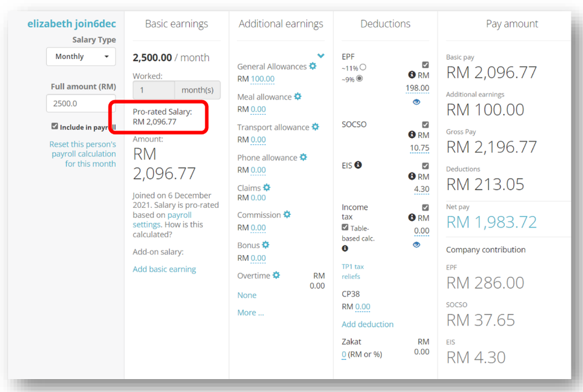Click the Add deduction link
The width and height of the screenshot is (583, 392).
pos(367,324)
